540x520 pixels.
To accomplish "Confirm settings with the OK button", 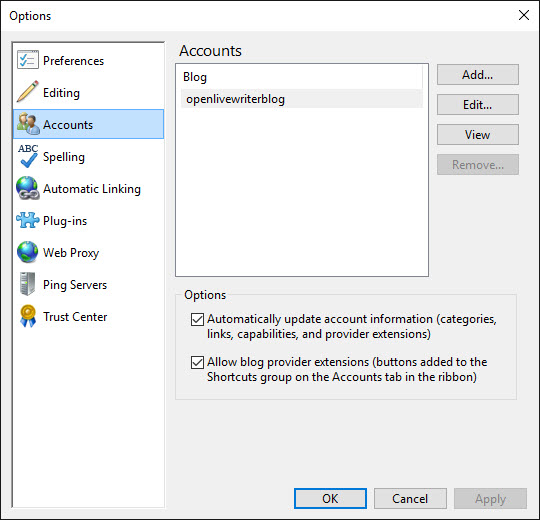I will [x=330, y=498].
